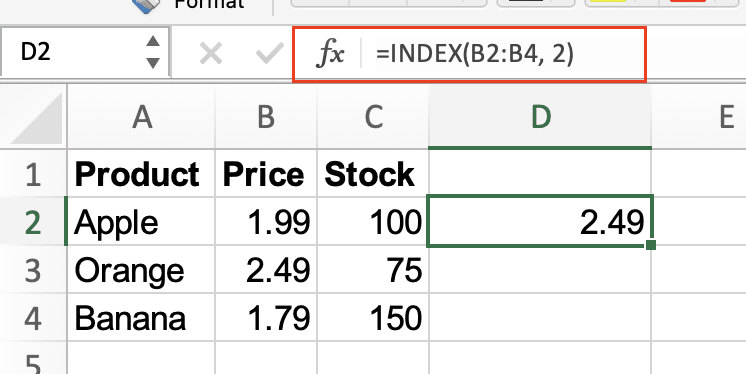The height and width of the screenshot is (374, 746).
Task: Confirm the formula with the checkmark icon
Action: (x=269, y=53)
